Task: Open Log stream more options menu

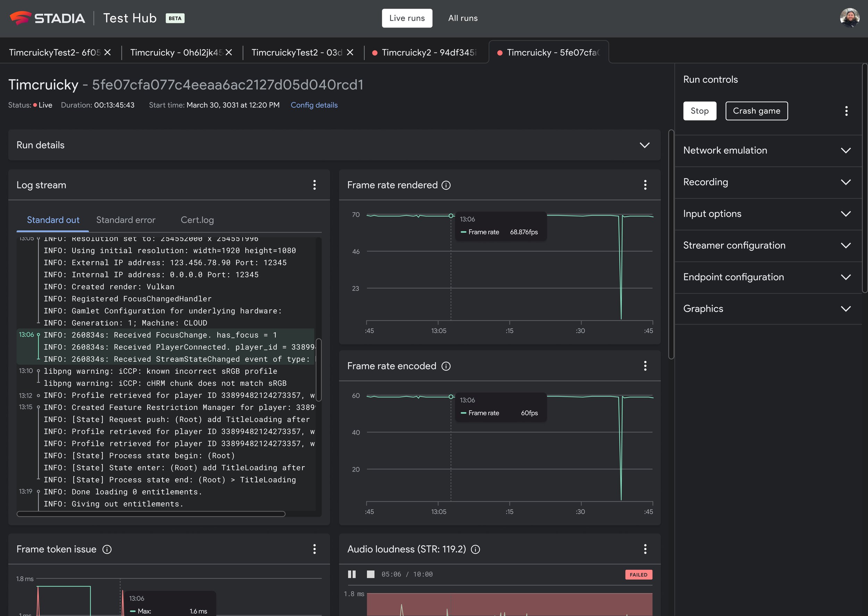Action: click(x=314, y=185)
